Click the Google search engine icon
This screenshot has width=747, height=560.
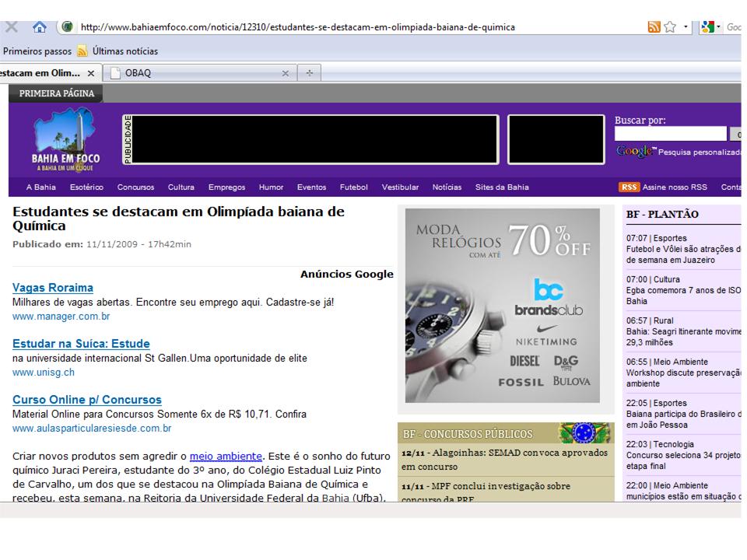(x=707, y=27)
